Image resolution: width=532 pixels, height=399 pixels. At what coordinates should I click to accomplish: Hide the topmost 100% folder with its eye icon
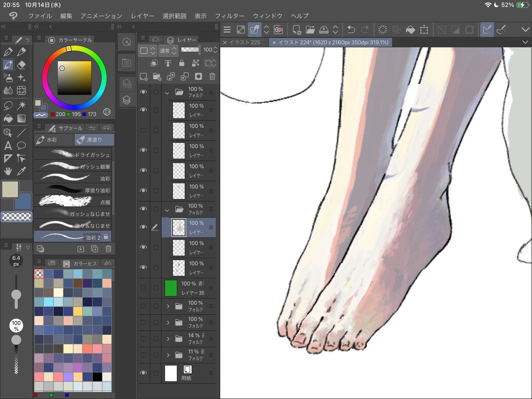click(143, 92)
